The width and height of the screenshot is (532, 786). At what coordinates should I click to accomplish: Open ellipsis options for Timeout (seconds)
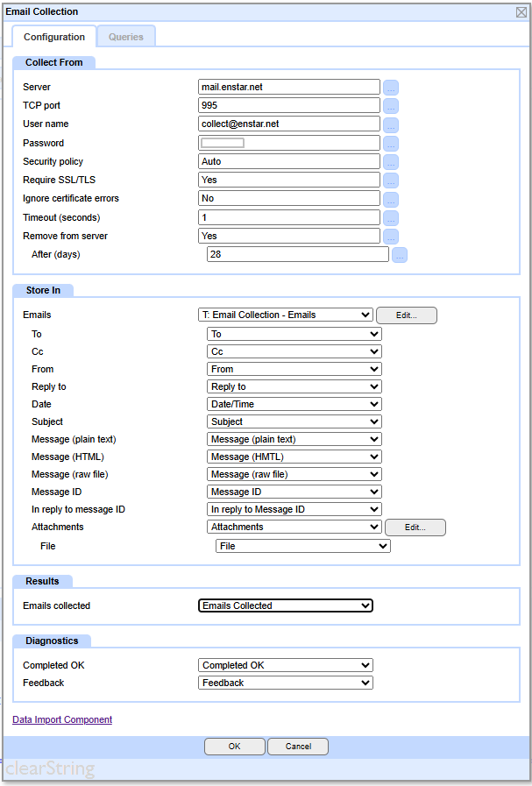(x=391, y=217)
